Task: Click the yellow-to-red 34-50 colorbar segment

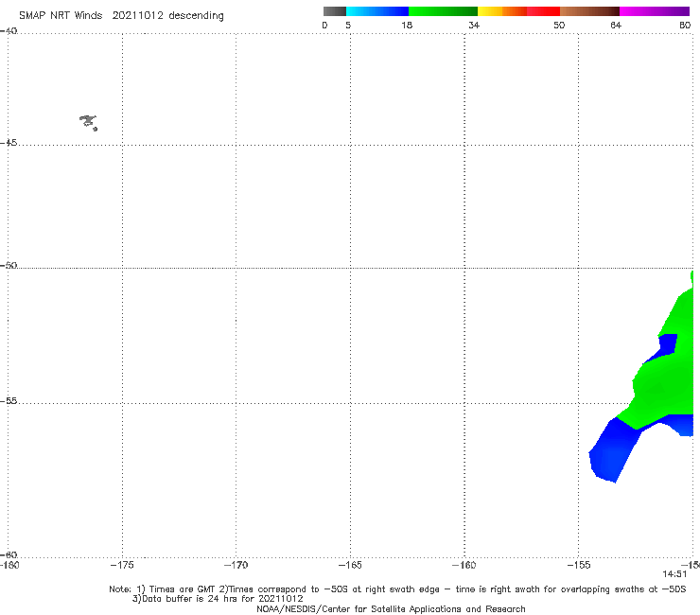Action: coord(518,11)
